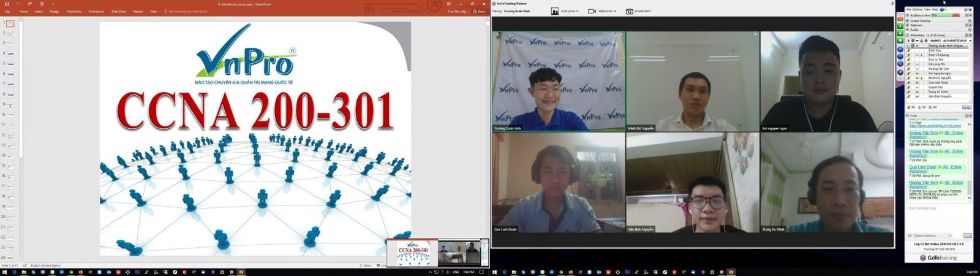
Task: Click the orange arrow icon on the side grab tab
Action: [900, 19]
